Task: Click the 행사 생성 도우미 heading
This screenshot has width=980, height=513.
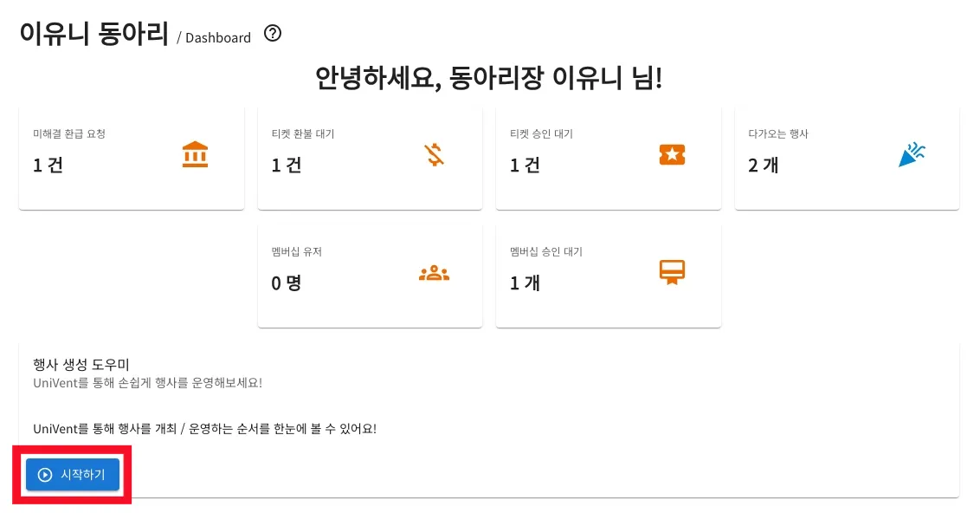Action: [x=81, y=364]
